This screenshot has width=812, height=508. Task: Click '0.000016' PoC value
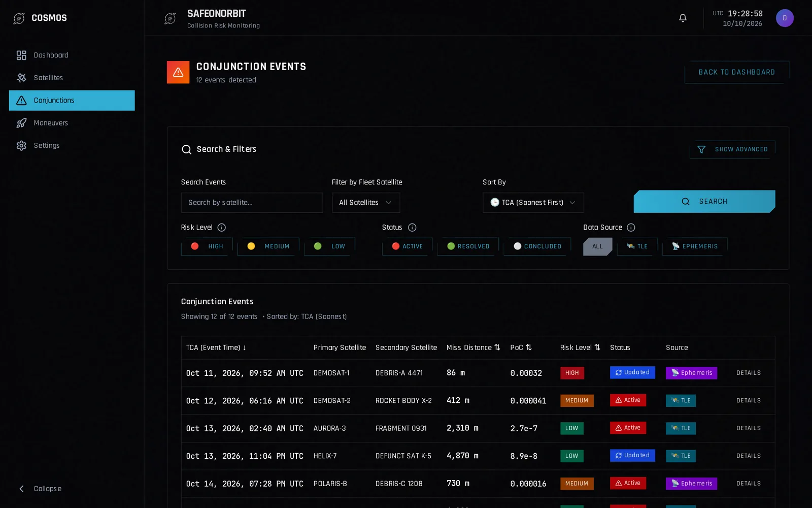point(528,484)
